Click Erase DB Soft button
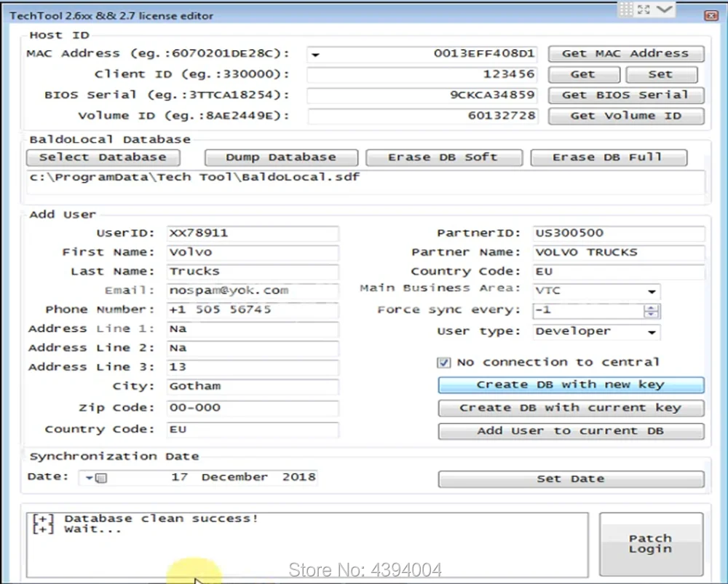728x584 pixels. click(x=444, y=157)
